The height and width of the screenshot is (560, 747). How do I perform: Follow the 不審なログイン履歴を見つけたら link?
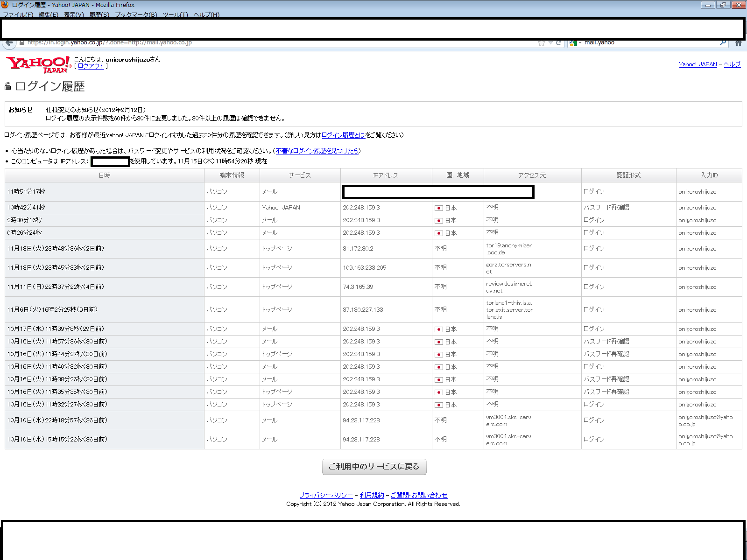pyautogui.click(x=317, y=151)
